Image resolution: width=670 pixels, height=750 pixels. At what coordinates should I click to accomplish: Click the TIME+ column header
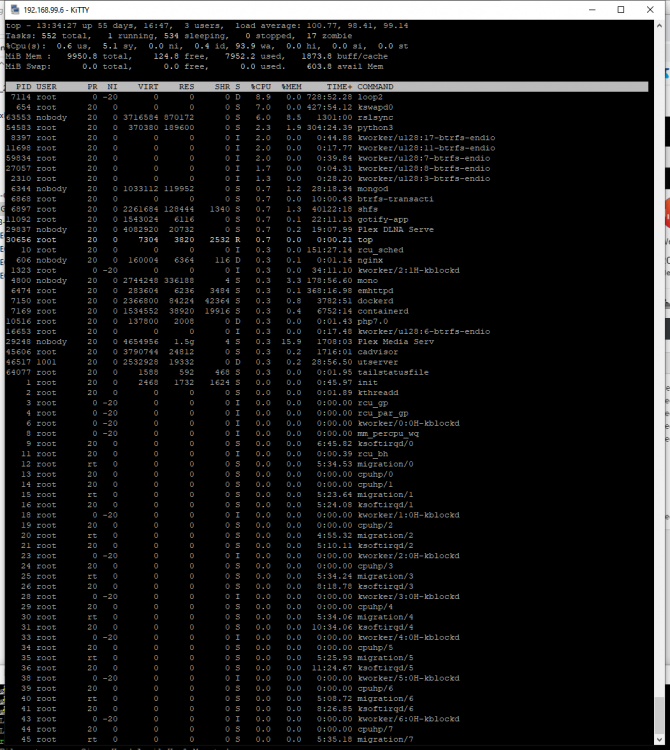340,87
